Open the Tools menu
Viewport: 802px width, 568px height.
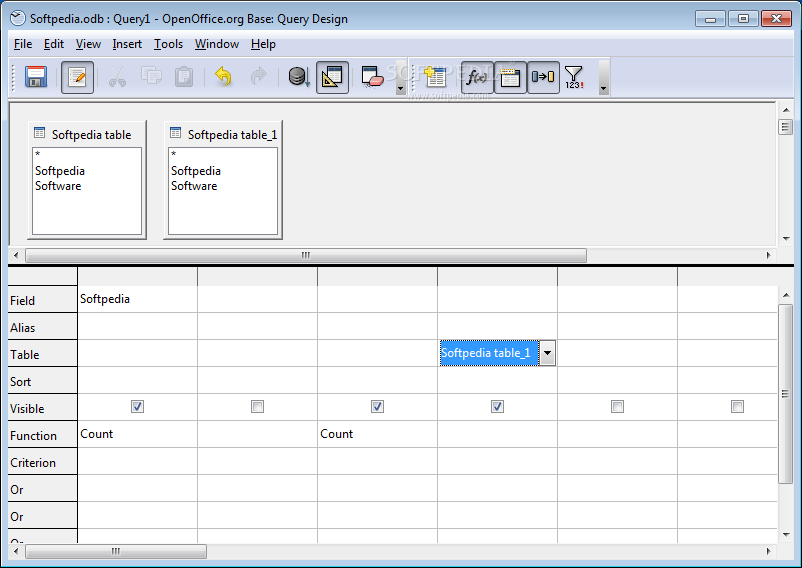(x=168, y=44)
